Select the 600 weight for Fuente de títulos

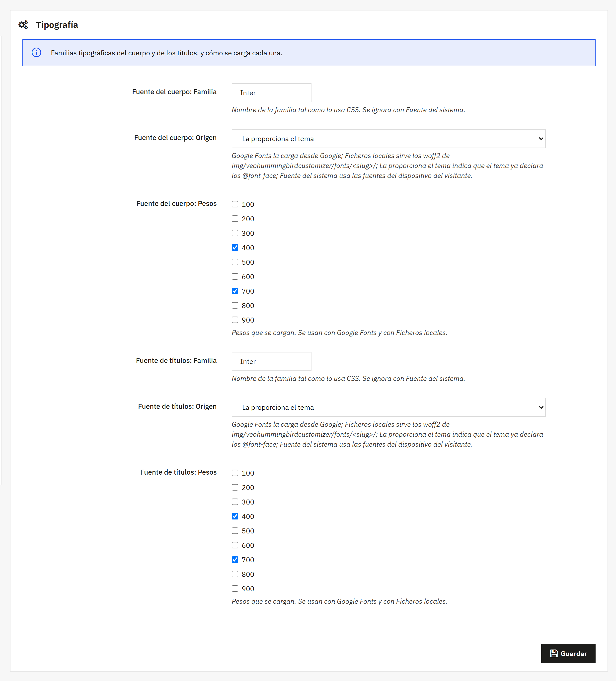235,545
